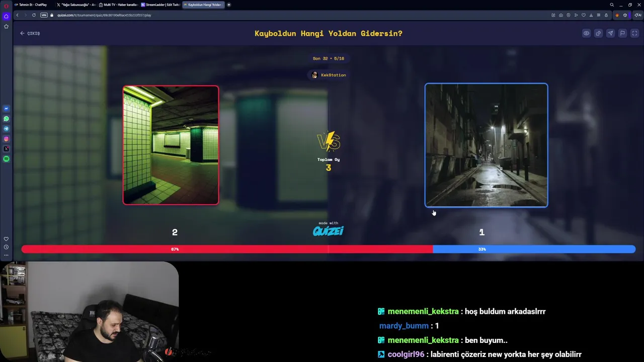The width and height of the screenshot is (644, 362).
Task: Bookmark page with heart icon
Action: (584, 15)
